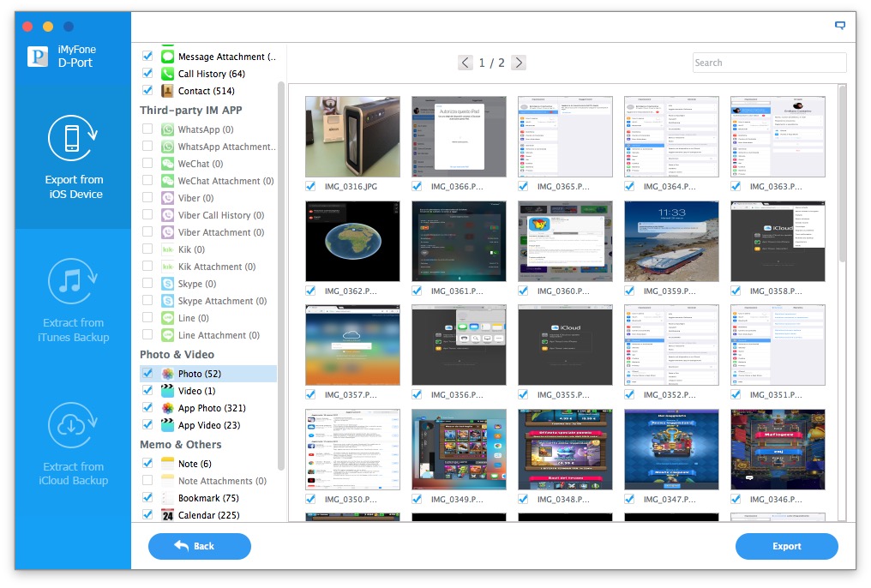Click the Photo flower icon in the list
871x588 pixels.
coord(168,374)
